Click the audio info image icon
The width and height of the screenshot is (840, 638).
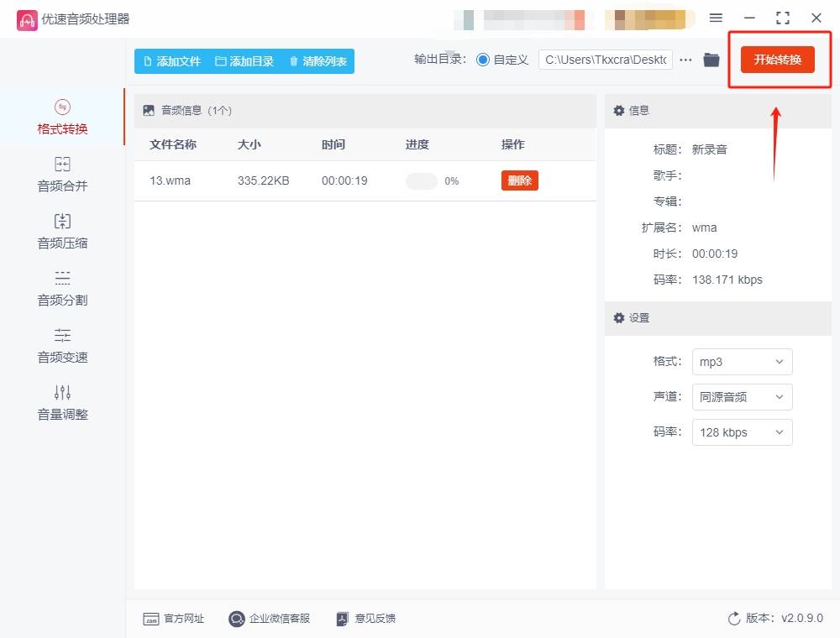click(149, 110)
